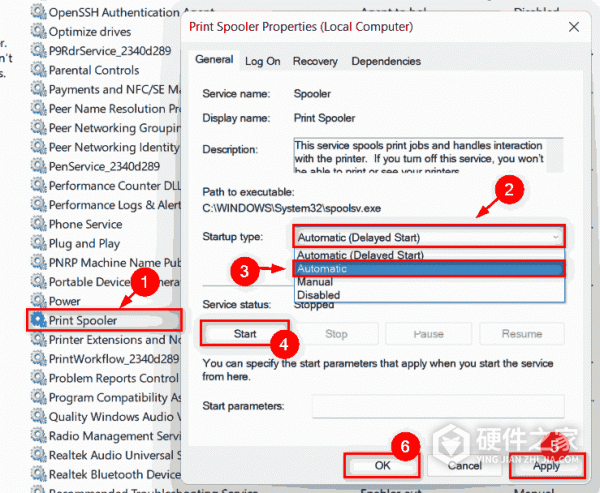
Task: Click the Optimize drives service gear icon
Action: [39, 32]
